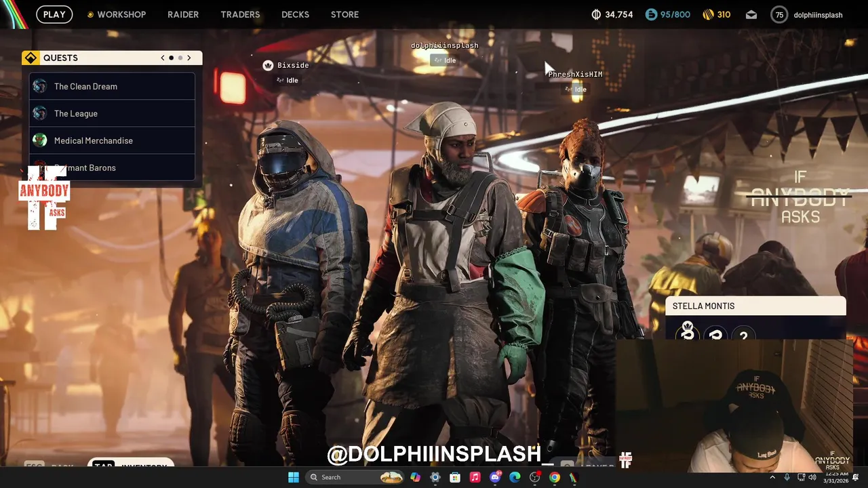Click The League quest giver icon
Viewport: 868px width, 488px height.
pyautogui.click(x=40, y=113)
